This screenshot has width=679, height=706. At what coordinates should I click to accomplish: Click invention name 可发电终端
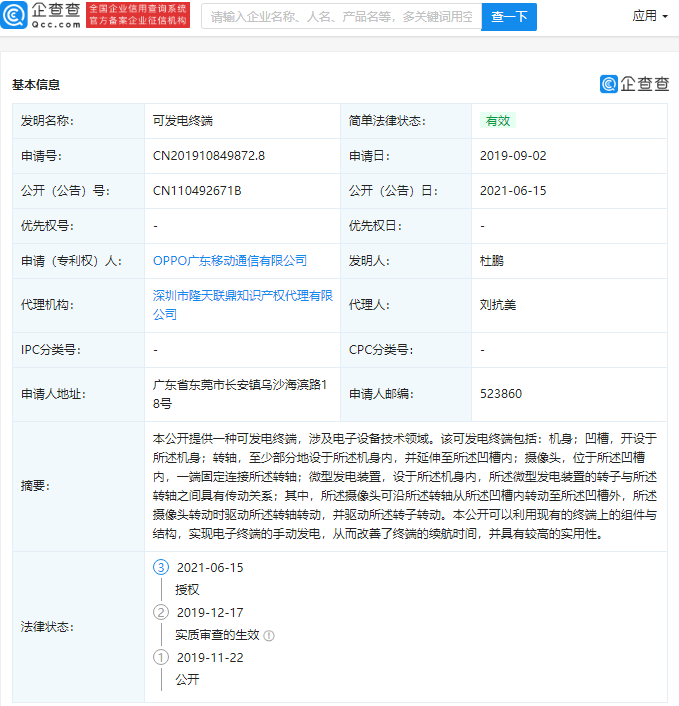(182, 121)
